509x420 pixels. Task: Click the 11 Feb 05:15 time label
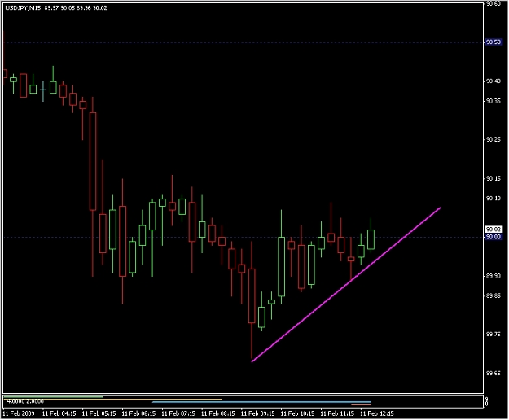(x=99, y=413)
